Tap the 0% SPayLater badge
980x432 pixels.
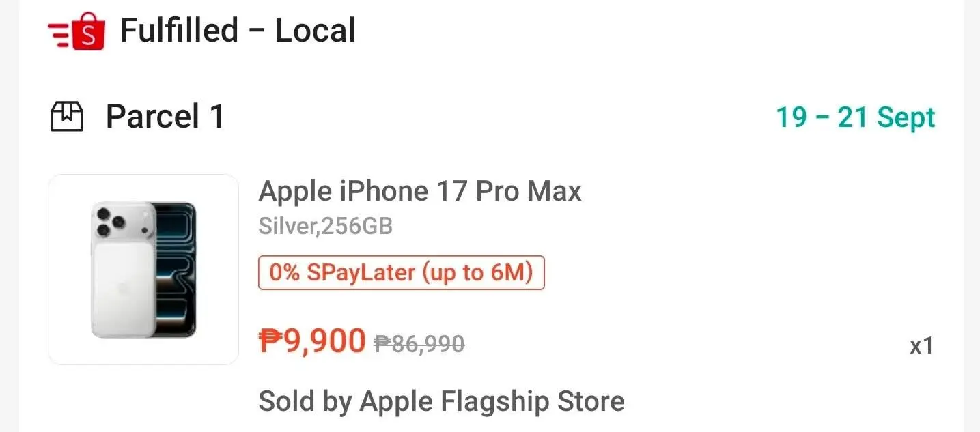(402, 273)
